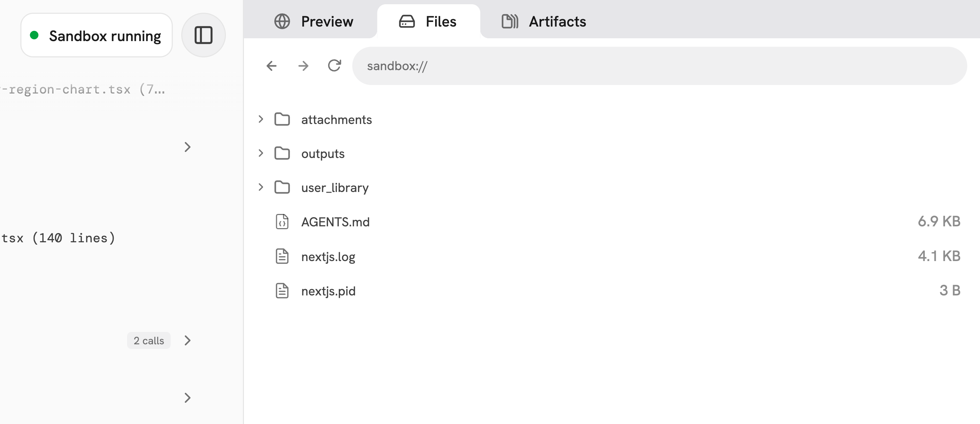The height and width of the screenshot is (424, 980).
Task: Click the Artifacts tab icon
Action: [510, 21]
